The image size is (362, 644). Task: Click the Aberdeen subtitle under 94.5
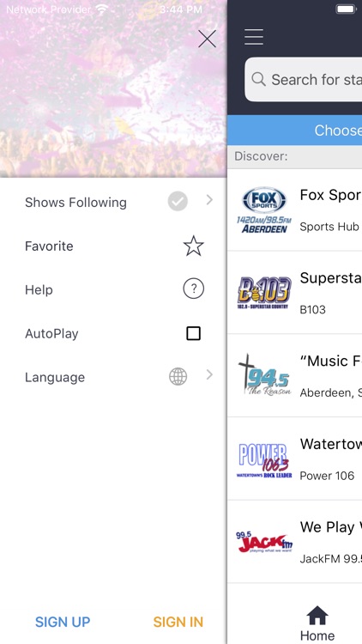pyautogui.click(x=331, y=392)
